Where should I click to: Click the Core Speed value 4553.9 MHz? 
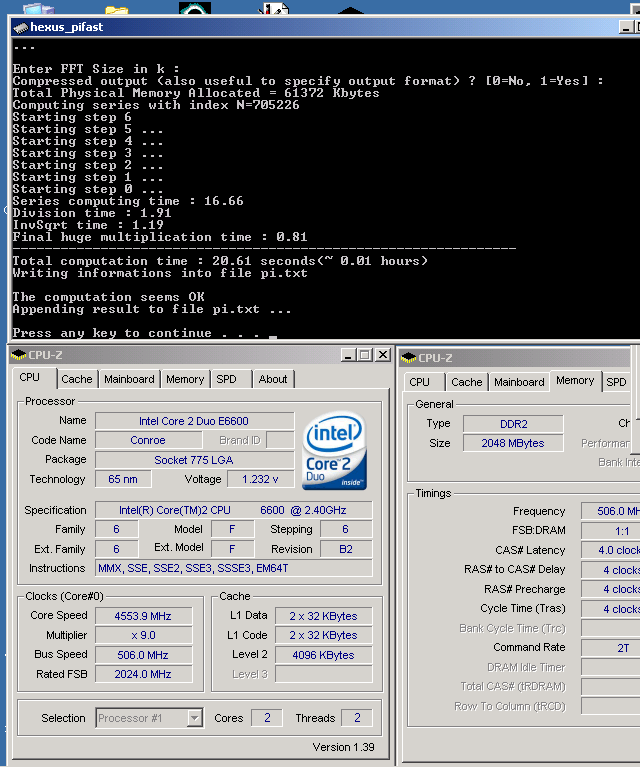click(143, 616)
